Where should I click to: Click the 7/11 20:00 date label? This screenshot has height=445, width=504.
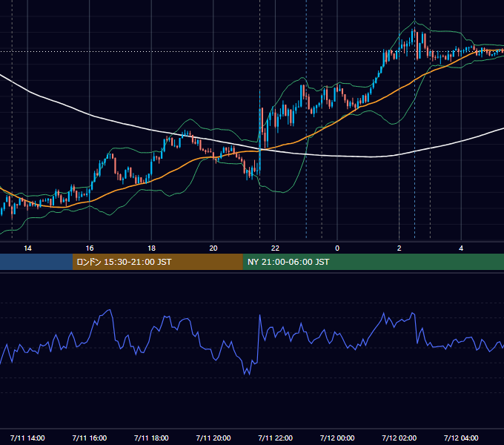pos(213,438)
